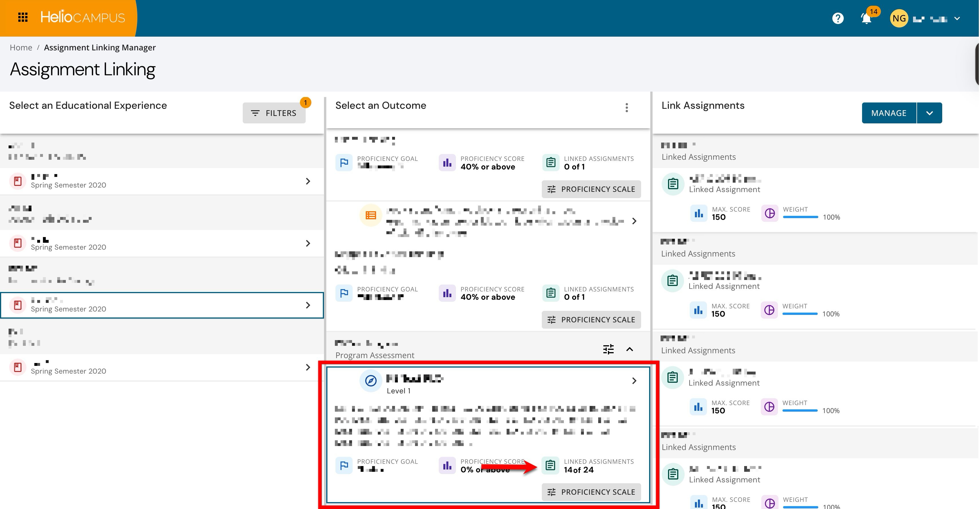Open PROFICIENCY SCALE for first outcome
This screenshot has width=980, height=509.
pos(591,189)
